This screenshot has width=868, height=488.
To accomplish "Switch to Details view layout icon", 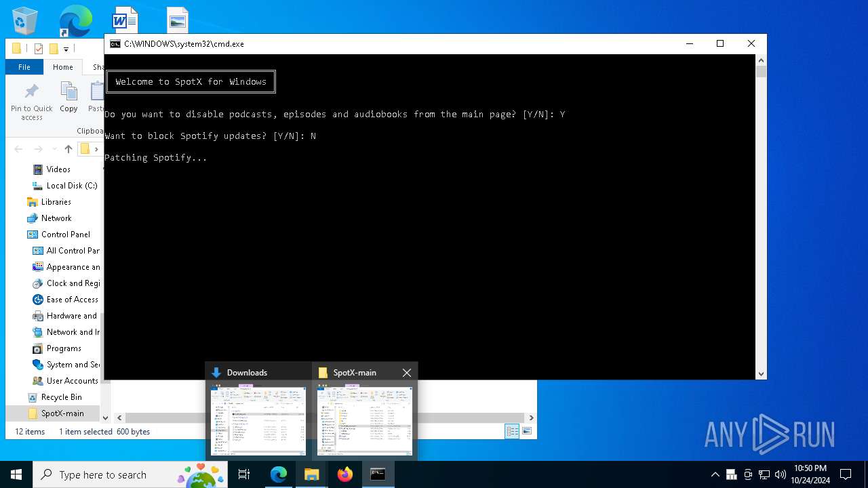I will (512, 431).
